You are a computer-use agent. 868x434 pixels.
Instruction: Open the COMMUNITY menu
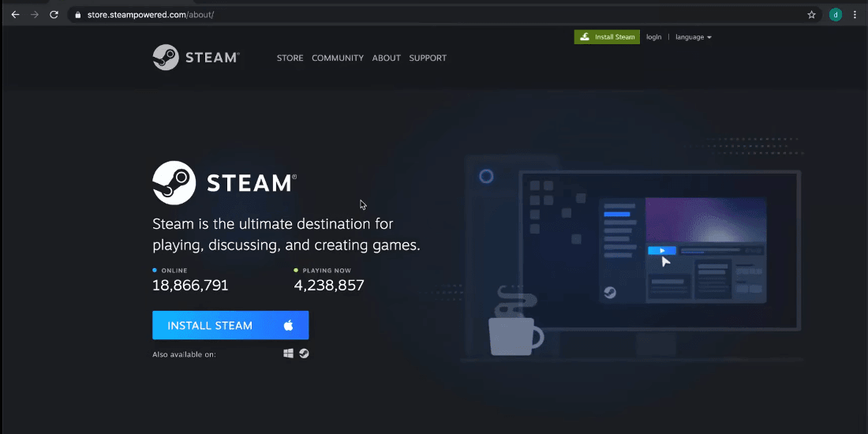tap(338, 58)
